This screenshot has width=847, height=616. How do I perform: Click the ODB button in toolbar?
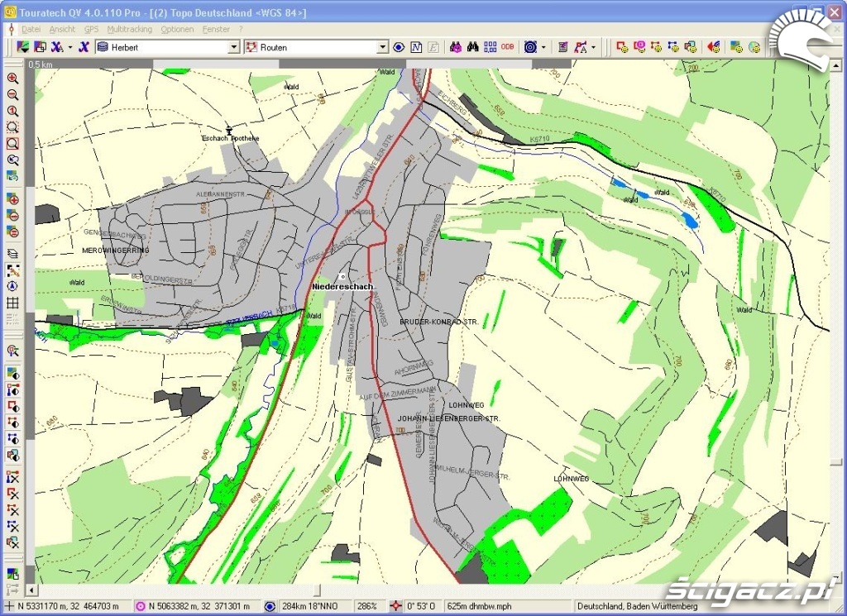point(507,47)
